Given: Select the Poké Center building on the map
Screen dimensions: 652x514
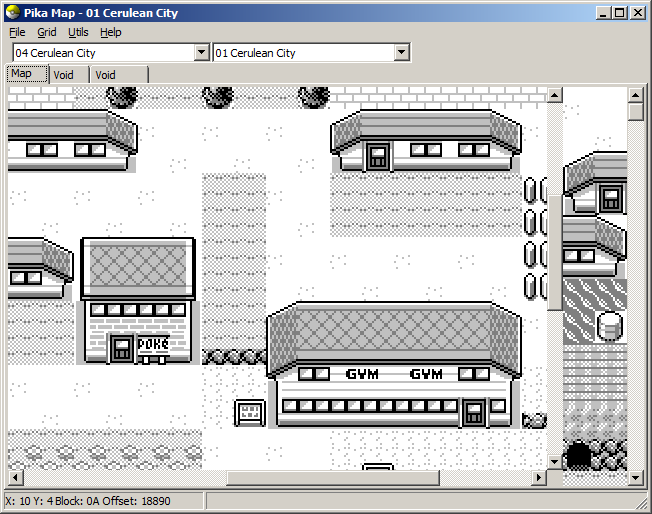Looking at the screenshot, I should tap(138, 301).
